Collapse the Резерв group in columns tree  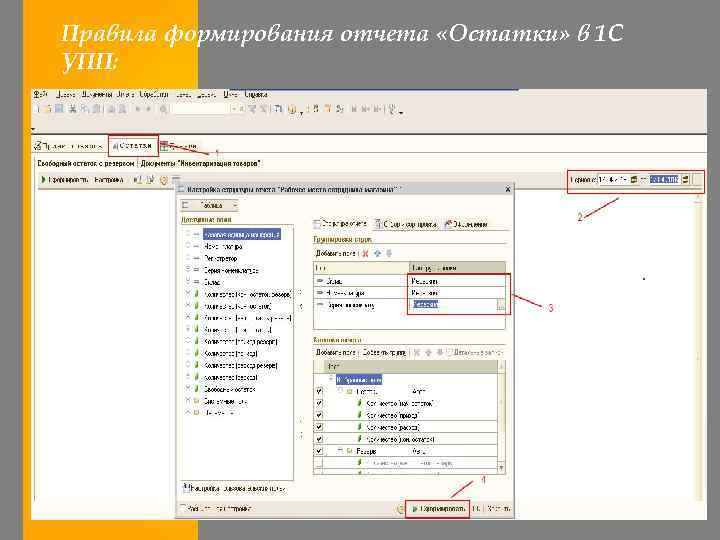tap(341, 451)
